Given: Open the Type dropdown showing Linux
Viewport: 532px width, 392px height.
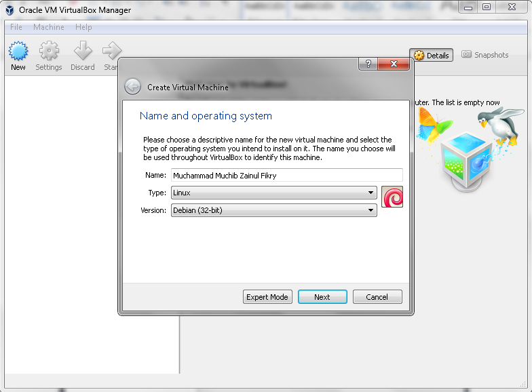Looking at the screenshot, I should (x=274, y=193).
